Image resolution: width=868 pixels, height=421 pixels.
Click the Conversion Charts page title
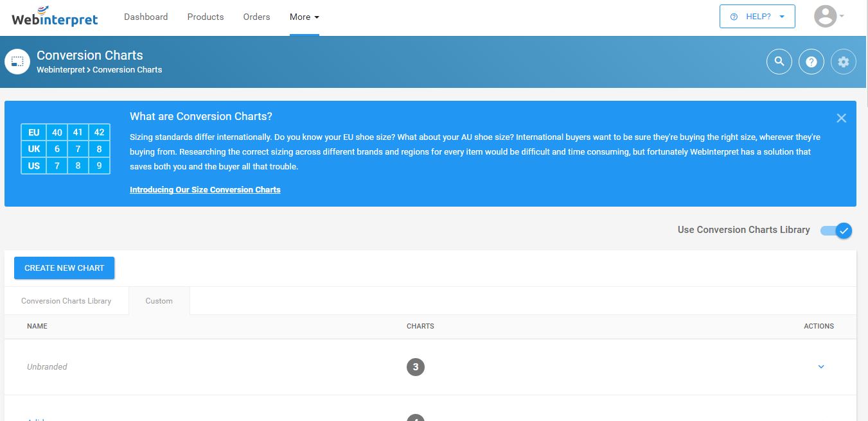coord(90,55)
